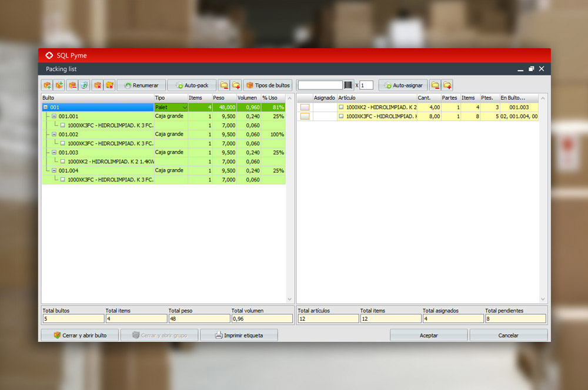The width and height of the screenshot is (588, 390).
Task: Click the barcode entry text field
Action: click(x=320, y=85)
